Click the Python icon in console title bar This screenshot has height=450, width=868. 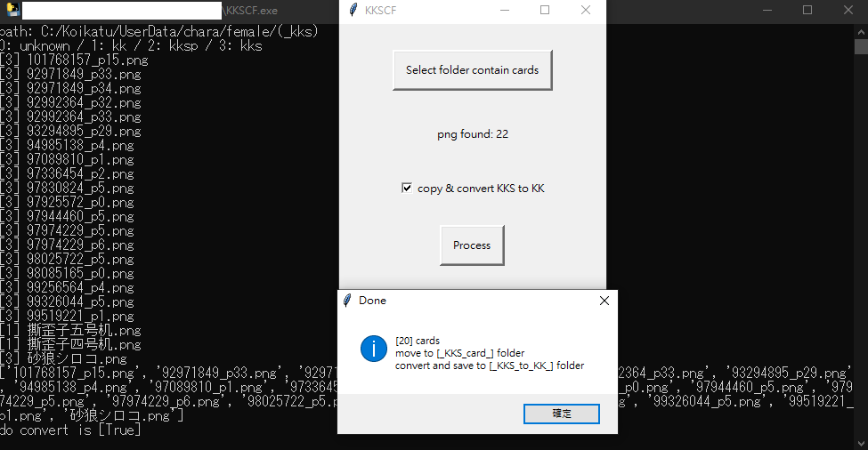pyautogui.click(x=12, y=10)
